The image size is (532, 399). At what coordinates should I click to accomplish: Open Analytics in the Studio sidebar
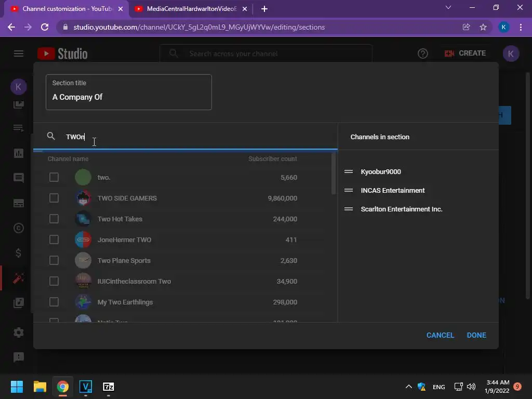[x=18, y=153]
